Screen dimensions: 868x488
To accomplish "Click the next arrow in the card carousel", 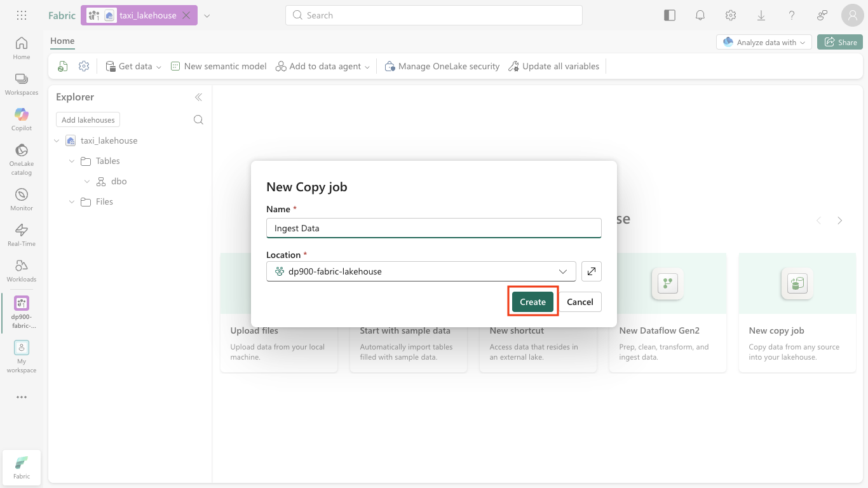I will (x=840, y=220).
